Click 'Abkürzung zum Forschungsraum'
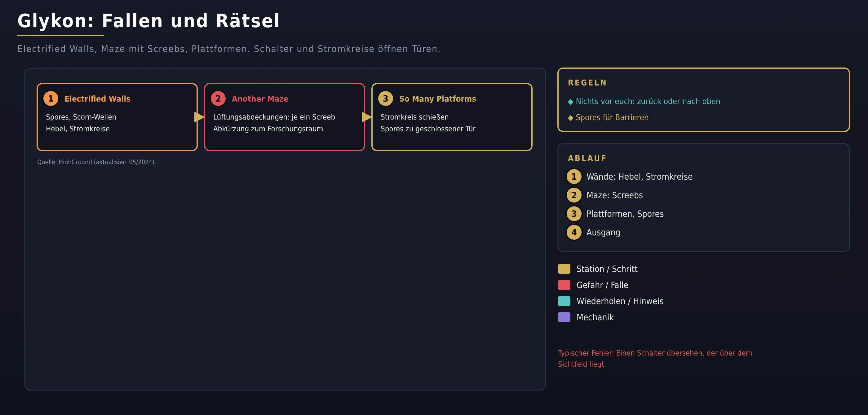The image size is (868, 415). coord(268,129)
